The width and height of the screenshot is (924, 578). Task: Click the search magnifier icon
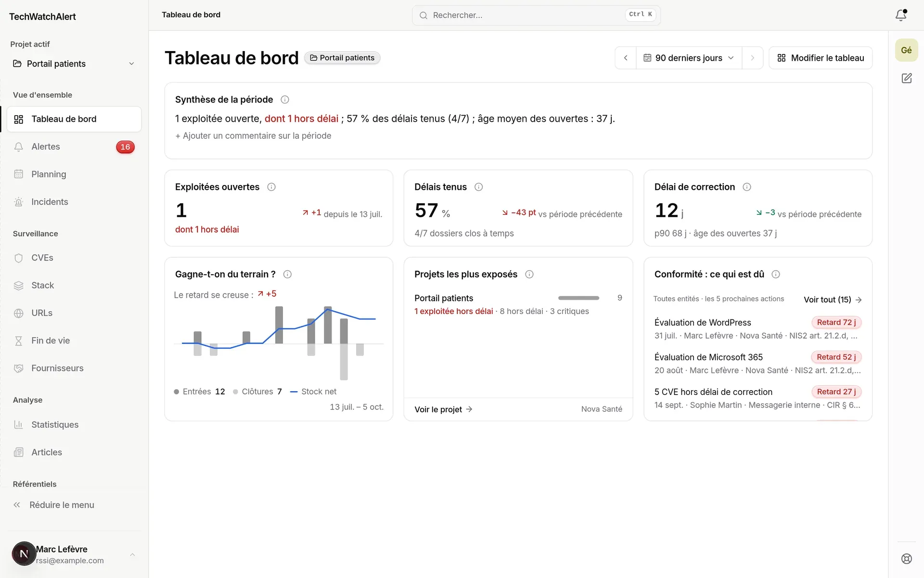(423, 15)
